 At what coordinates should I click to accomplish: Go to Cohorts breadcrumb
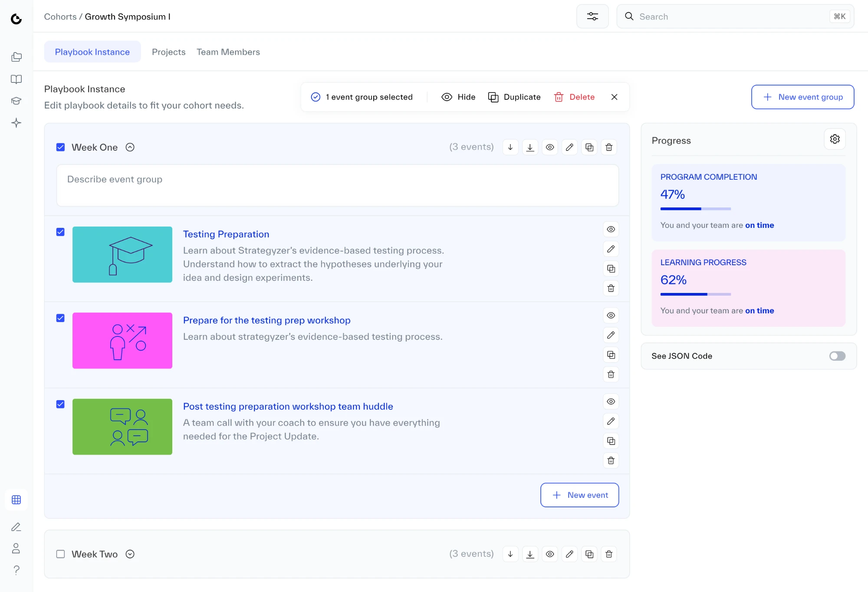(x=60, y=16)
